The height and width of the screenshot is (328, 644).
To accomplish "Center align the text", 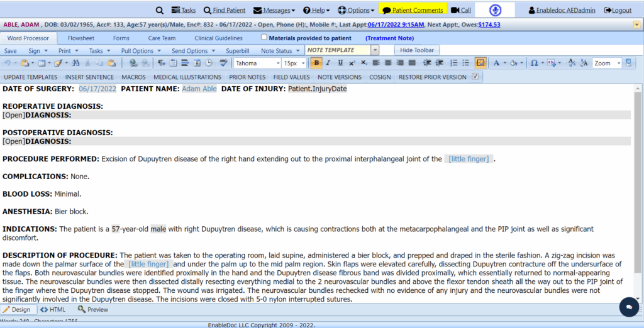I will 388,63.
